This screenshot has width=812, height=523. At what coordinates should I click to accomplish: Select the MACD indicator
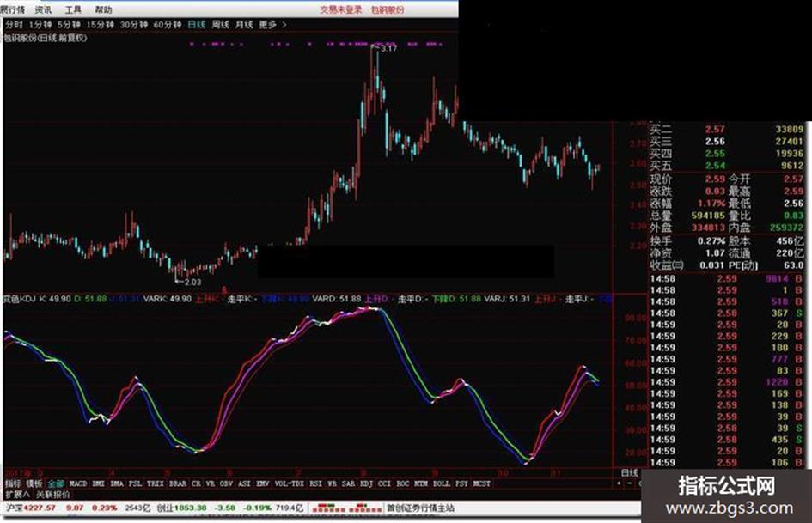click(x=78, y=483)
